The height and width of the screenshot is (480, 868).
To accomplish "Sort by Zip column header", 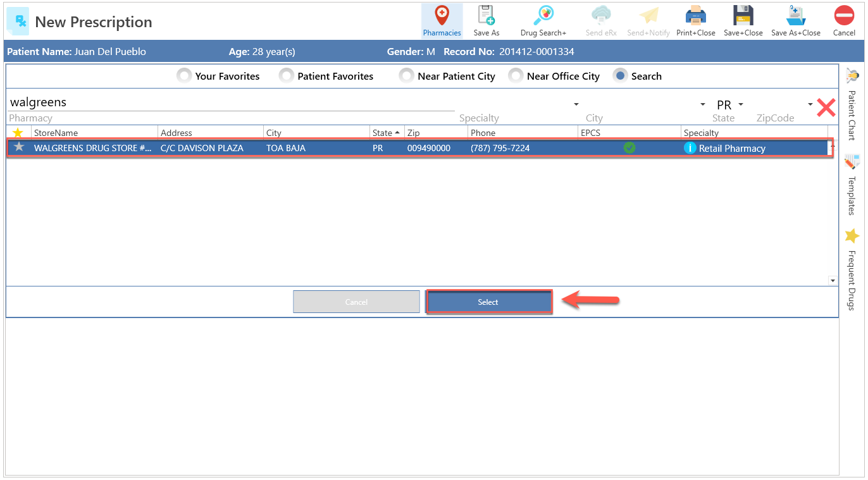I will click(436, 133).
